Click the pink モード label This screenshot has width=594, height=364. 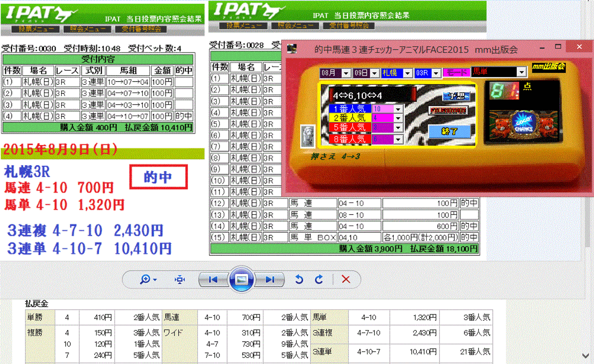(456, 73)
